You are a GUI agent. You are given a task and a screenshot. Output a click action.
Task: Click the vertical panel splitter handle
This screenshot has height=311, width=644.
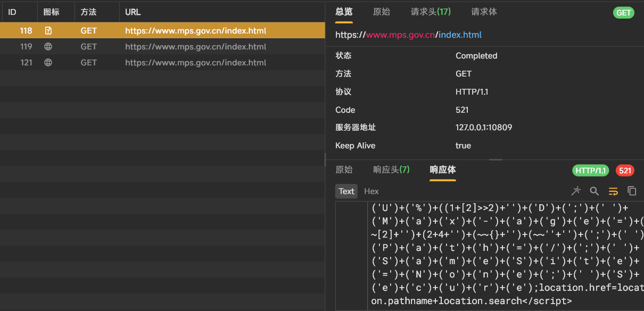(325, 159)
